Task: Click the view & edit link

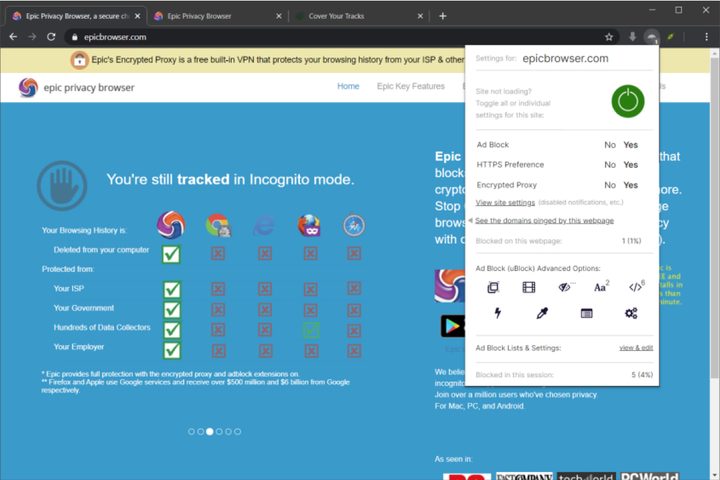Action: point(635,348)
